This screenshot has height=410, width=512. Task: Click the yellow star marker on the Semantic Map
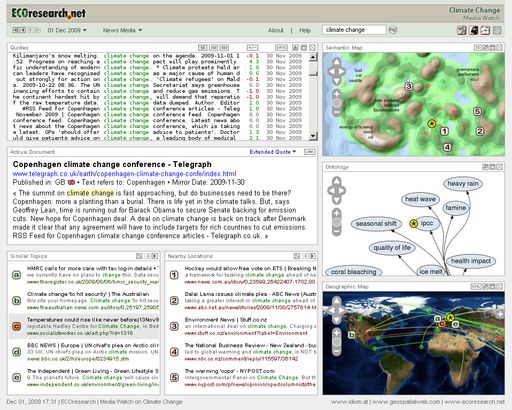432,124
